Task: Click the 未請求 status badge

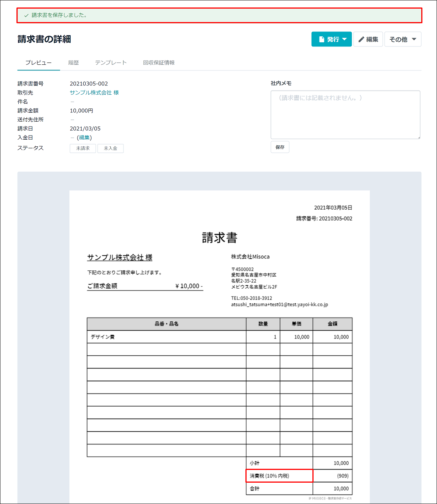Action: click(x=83, y=148)
